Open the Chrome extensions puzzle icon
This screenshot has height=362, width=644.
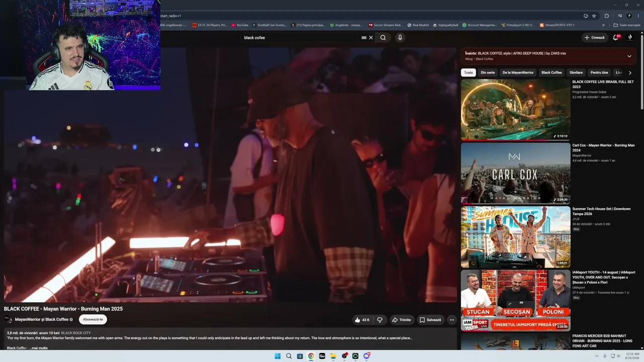(607, 16)
